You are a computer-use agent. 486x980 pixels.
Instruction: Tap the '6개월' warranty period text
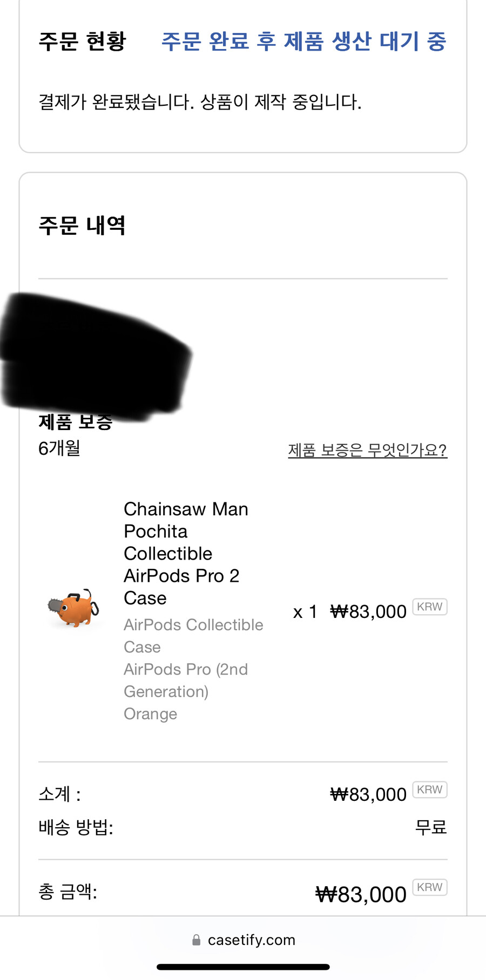click(59, 448)
